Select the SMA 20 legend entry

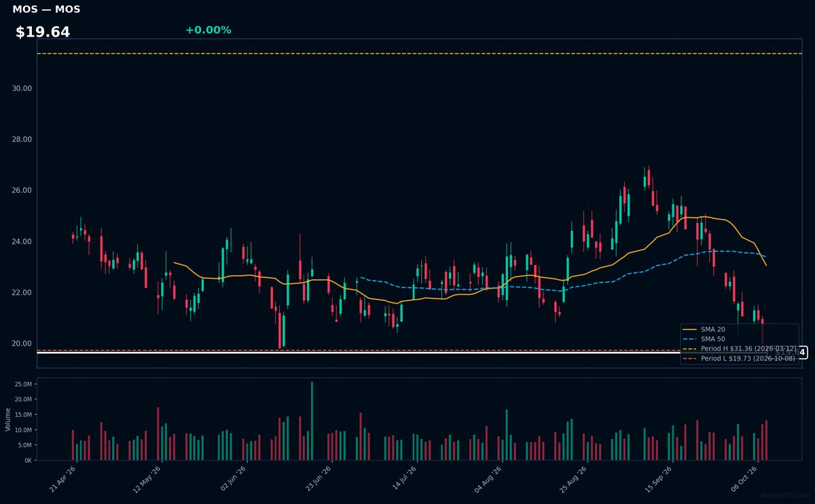point(703,329)
